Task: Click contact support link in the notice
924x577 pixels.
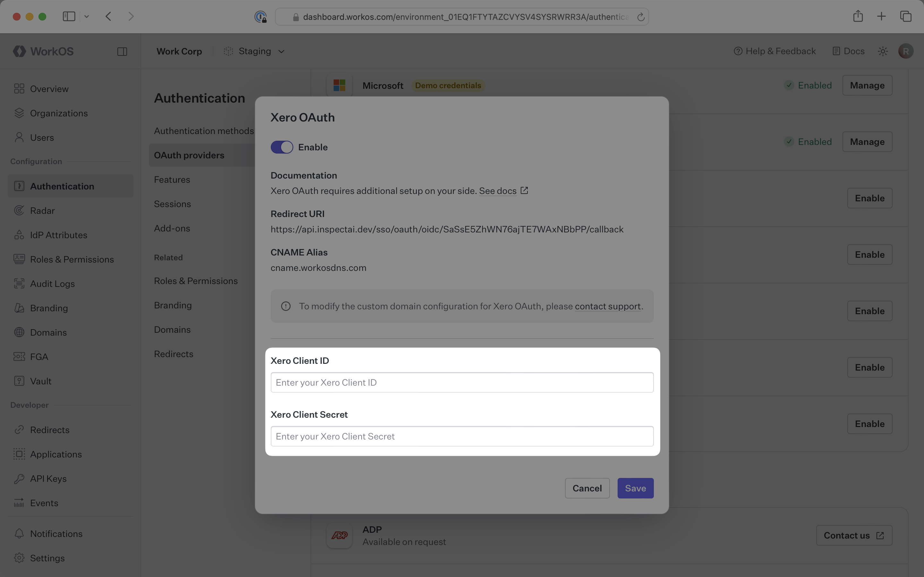Action: click(x=607, y=306)
